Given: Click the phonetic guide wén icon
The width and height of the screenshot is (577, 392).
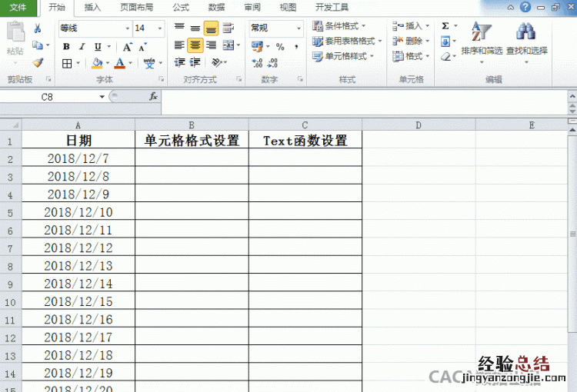Looking at the screenshot, I should [149, 63].
